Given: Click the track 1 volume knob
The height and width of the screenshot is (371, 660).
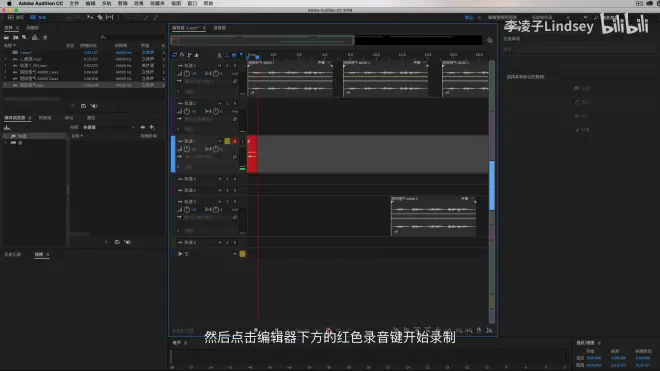Looking at the screenshot, I should (186, 73).
